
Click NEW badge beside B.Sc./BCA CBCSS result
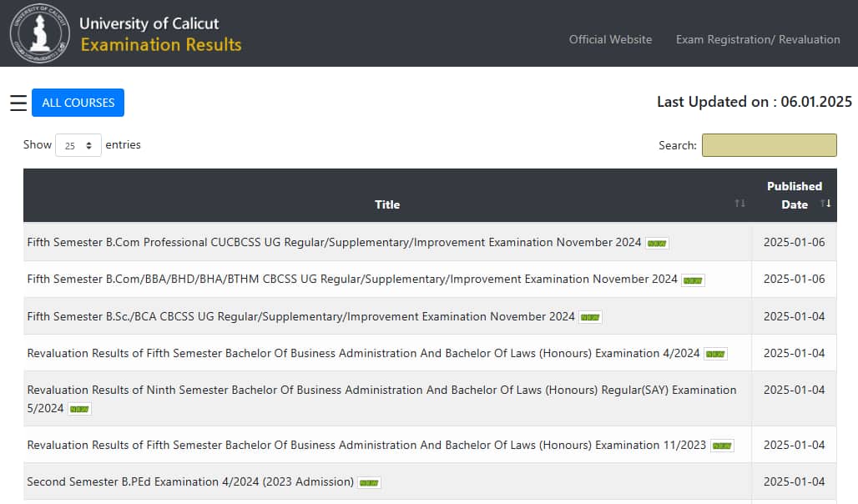point(590,317)
